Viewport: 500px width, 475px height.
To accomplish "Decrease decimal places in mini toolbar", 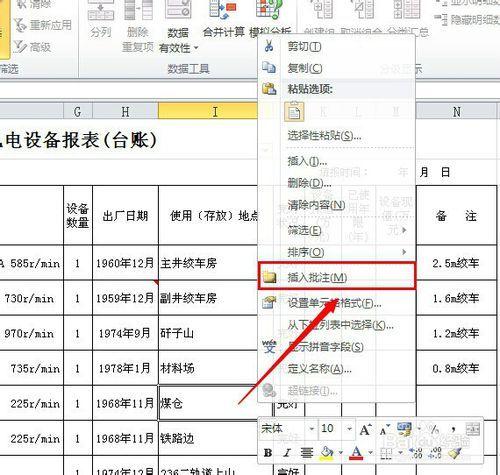I will tap(435, 453).
